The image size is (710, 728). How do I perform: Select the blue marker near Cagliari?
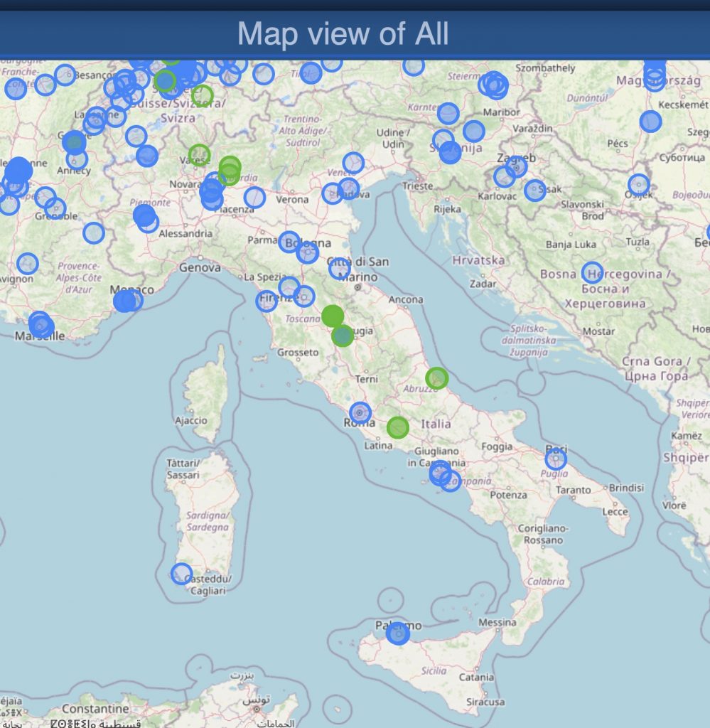pyautogui.click(x=182, y=574)
